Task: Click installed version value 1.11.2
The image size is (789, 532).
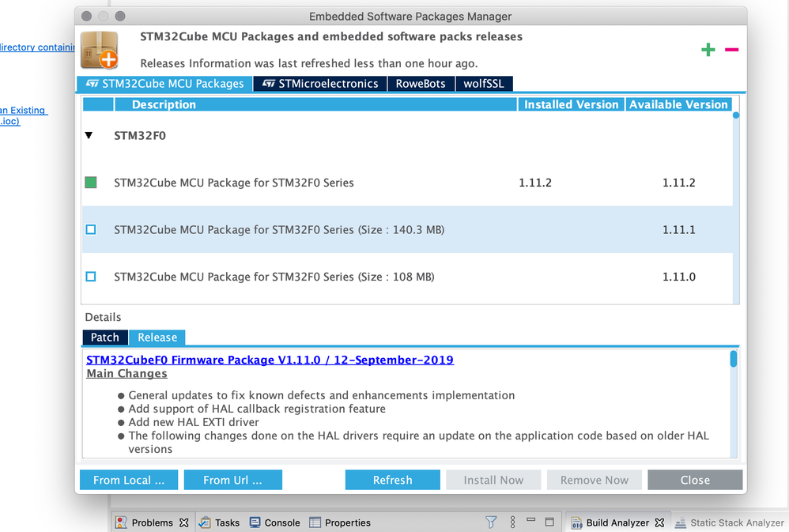Action: click(x=535, y=183)
